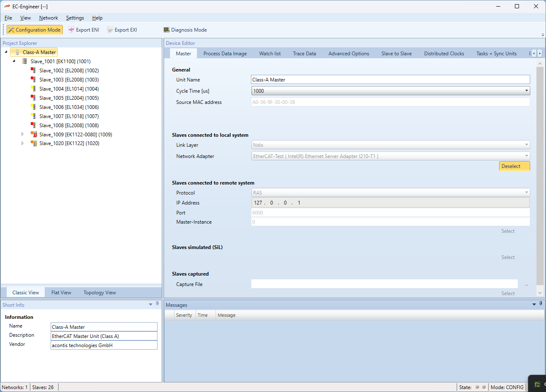The height and width of the screenshot is (392, 546).
Task: Click the yellow icon of Slave_1004
Action: [x=33, y=89]
